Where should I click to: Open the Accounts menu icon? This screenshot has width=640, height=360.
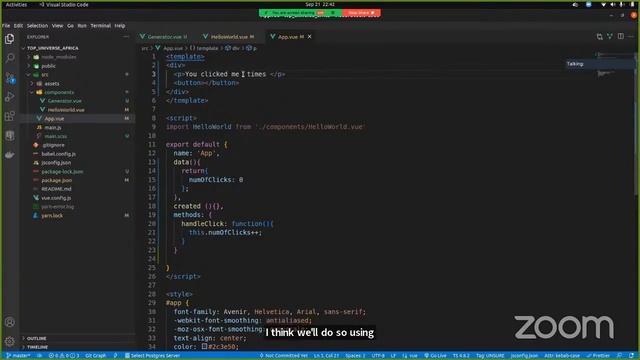[9, 322]
